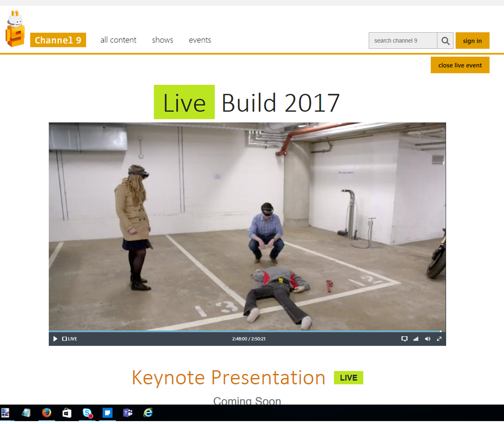Open the Notepad taskbar icon
The width and height of the screenshot is (504, 424).
(26, 413)
